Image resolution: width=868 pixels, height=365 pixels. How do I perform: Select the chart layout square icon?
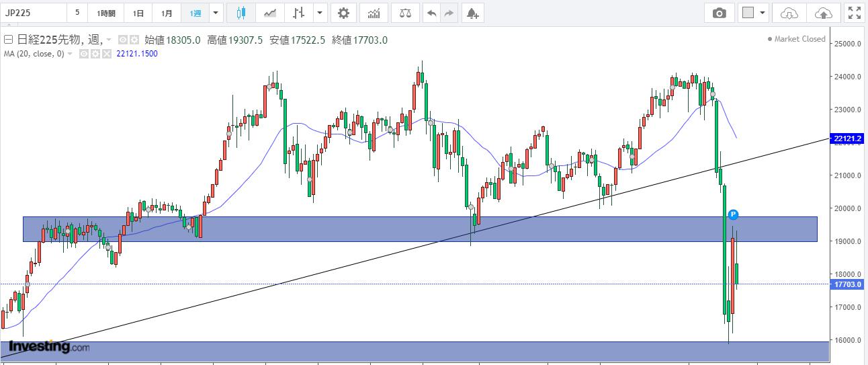click(748, 13)
